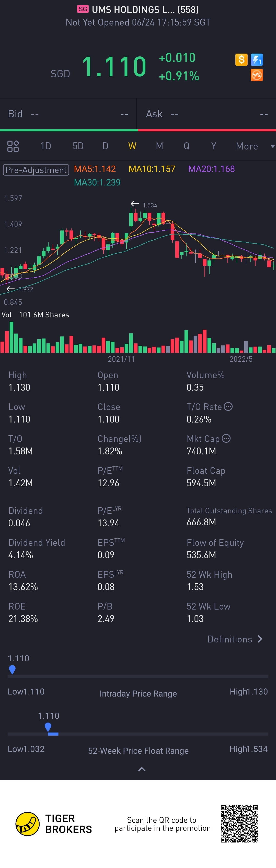Tap the promotion QR code
The height and width of the screenshot is (868, 276).
click(x=239, y=824)
